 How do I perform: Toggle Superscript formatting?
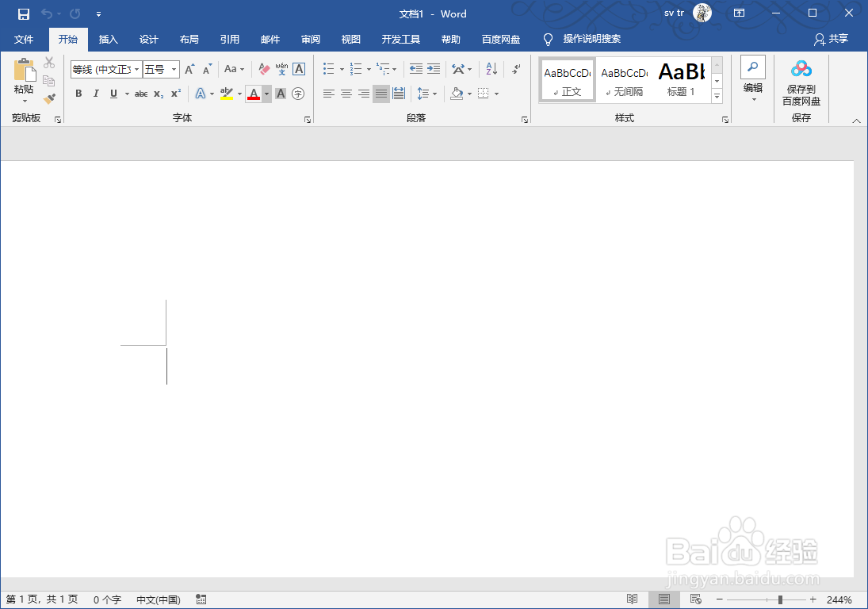pos(176,94)
